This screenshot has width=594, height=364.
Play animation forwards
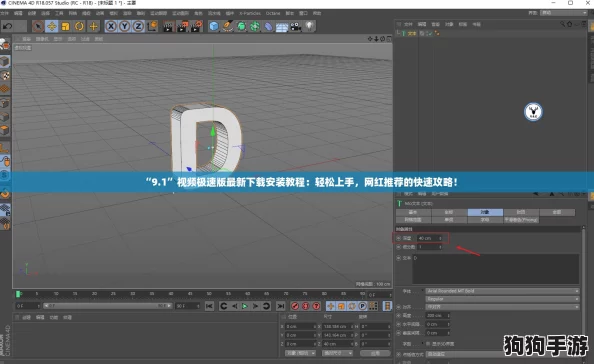(x=245, y=306)
